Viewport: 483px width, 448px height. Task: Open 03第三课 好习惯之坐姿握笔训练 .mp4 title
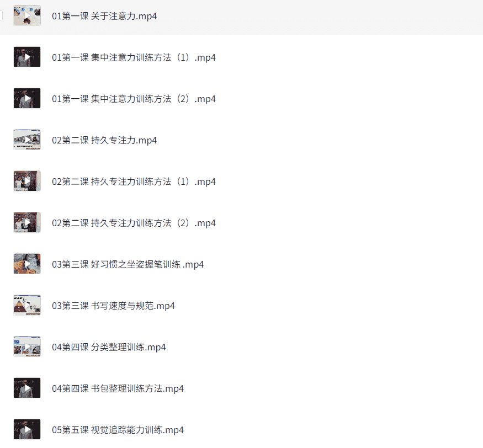[128, 264]
